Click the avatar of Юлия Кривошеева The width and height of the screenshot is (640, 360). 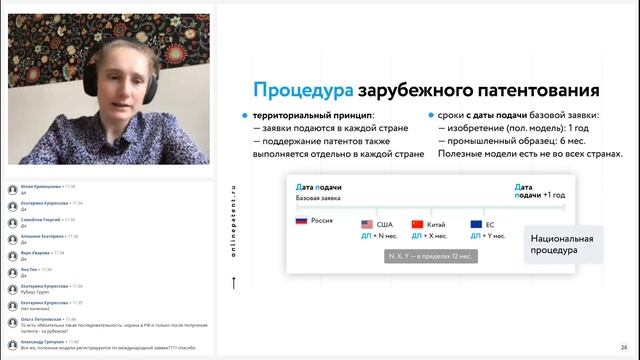click(13, 190)
